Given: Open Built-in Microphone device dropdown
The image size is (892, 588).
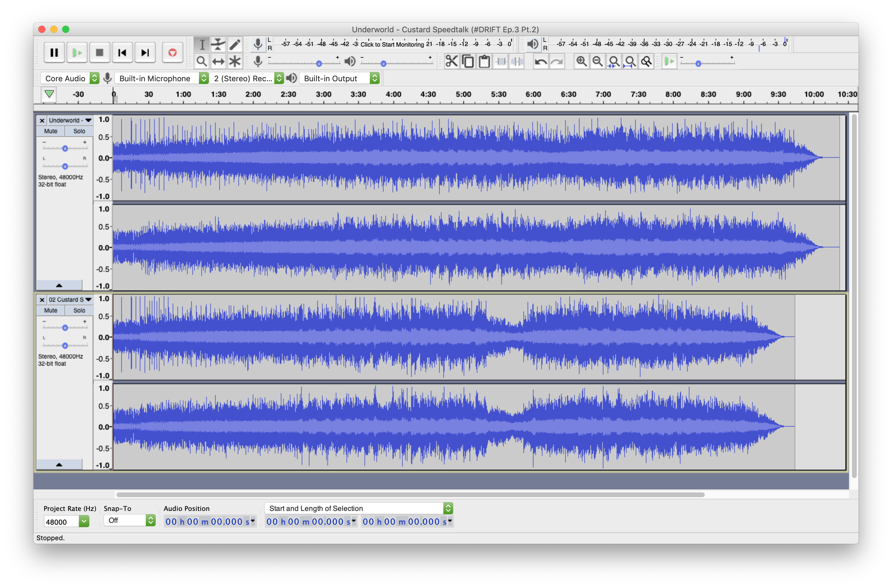Looking at the screenshot, I should (x=161, y=78).
